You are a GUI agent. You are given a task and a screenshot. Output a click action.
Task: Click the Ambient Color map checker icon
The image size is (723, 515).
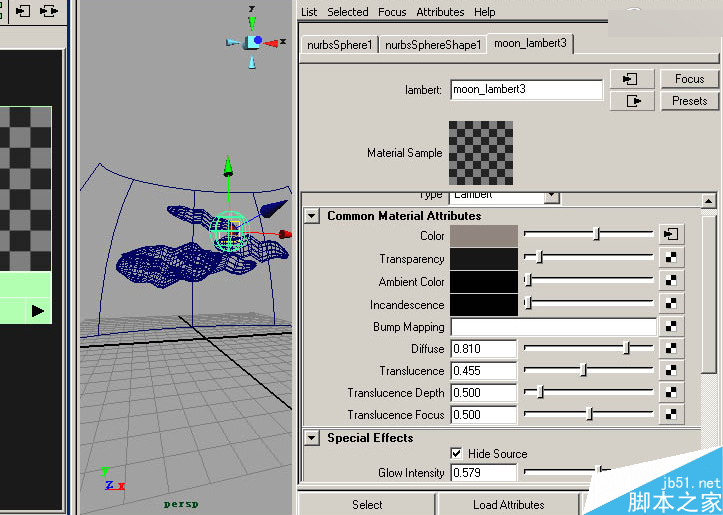click(671, 280)
